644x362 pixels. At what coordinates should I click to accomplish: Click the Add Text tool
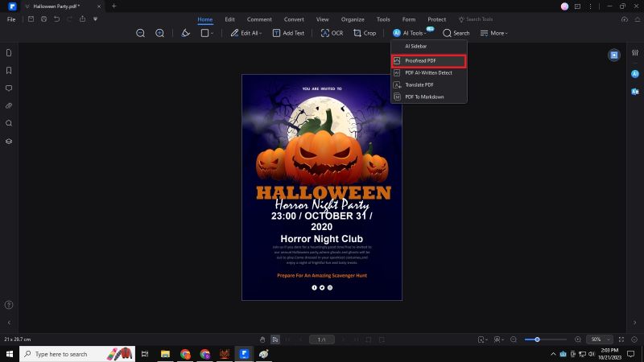point(288,33)
